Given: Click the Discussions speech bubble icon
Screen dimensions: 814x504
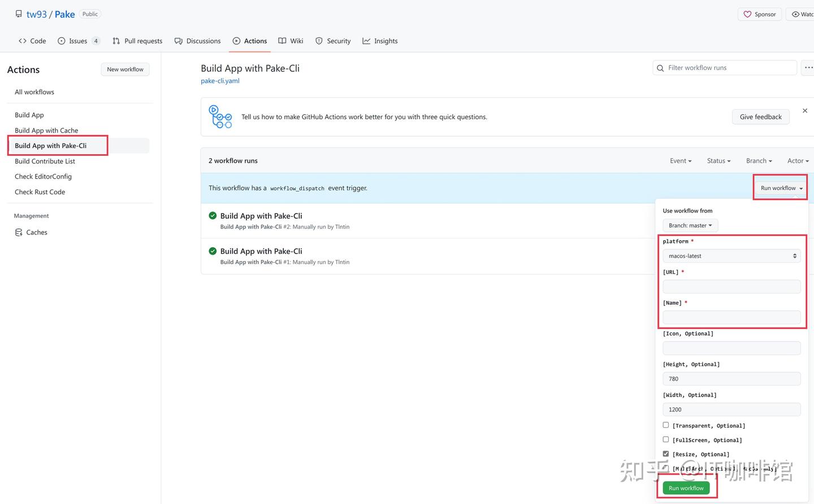Looking at the screenshot, I should pos(179,41).
